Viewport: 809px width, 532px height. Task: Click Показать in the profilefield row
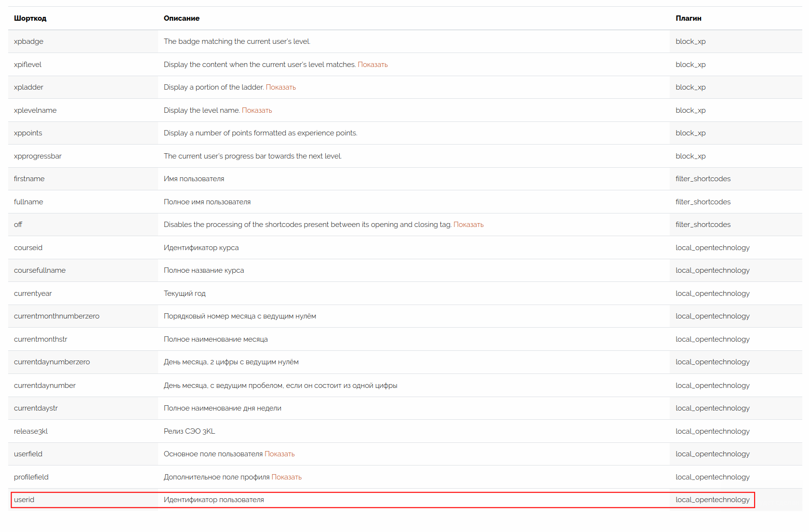tap(286, 477)
